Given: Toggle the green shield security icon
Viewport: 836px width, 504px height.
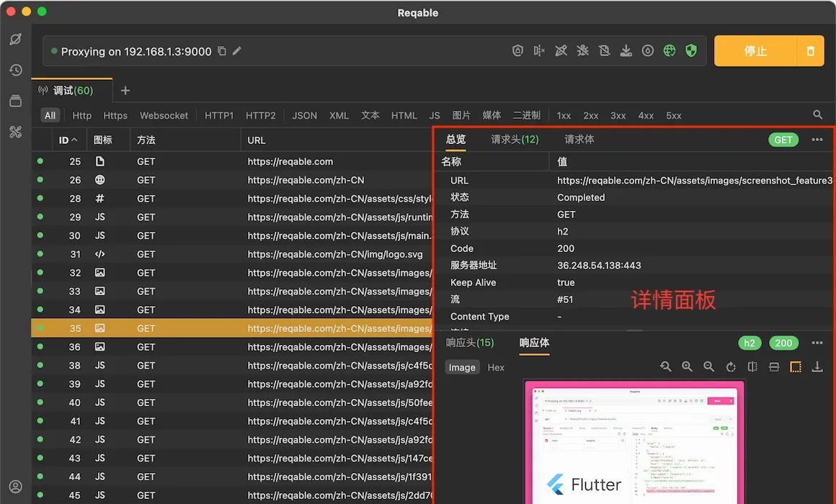Looking at the screenshot, I should [x=691, y=50].
